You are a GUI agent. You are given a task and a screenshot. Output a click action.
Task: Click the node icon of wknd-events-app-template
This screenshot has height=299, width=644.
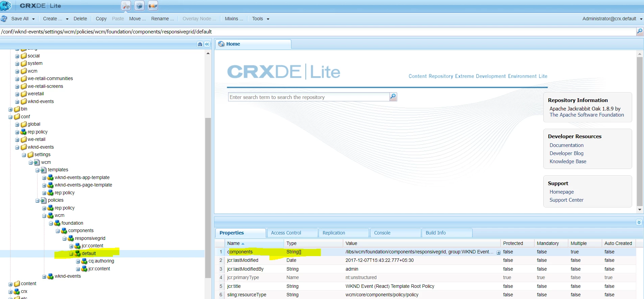[51, 177]
